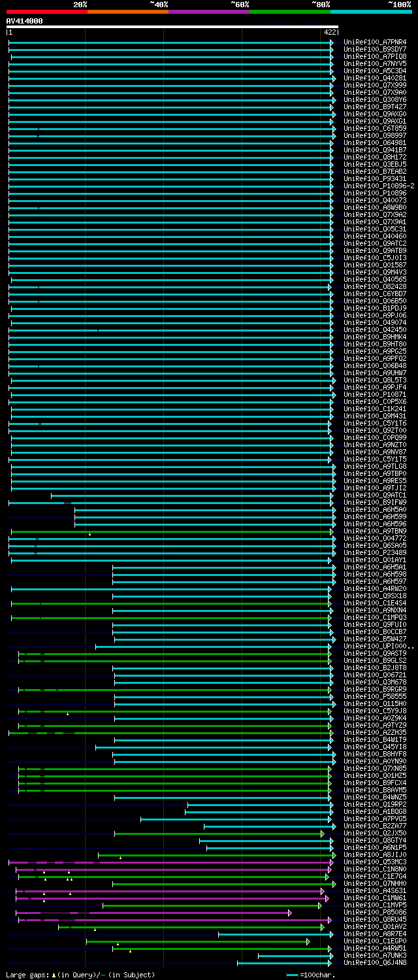Select the UniRef100_C5J0I3 label

tap(375, 258)
